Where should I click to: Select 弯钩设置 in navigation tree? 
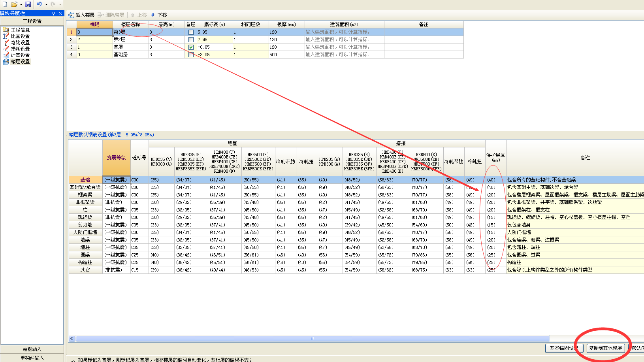(20, 43)
